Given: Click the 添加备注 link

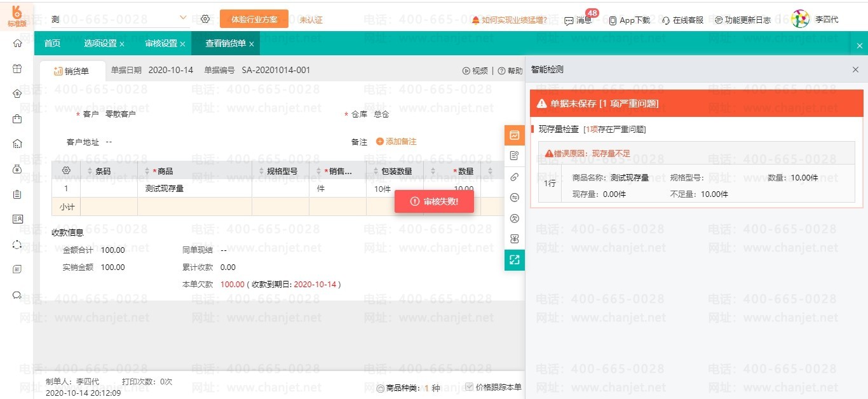Looking at the screenshot, I should tap(397, 142).
